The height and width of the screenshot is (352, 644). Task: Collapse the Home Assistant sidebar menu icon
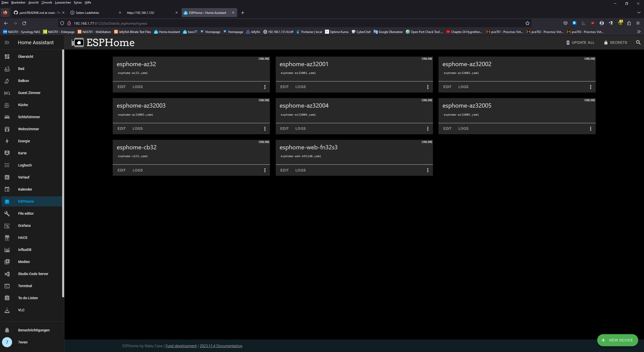(7, 42)
